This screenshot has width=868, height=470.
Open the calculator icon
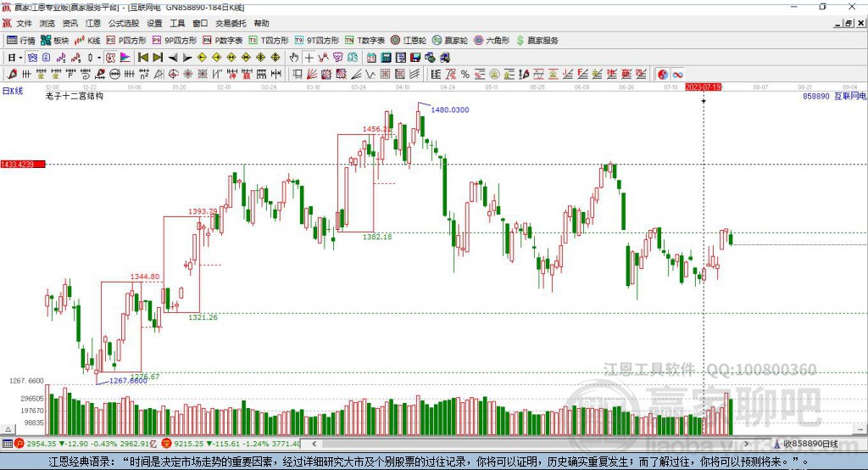pos(386,58)
